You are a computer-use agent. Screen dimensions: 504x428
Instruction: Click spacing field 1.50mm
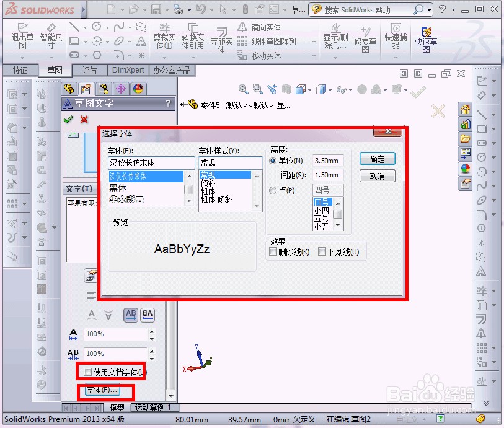click(x=328, y=175)
